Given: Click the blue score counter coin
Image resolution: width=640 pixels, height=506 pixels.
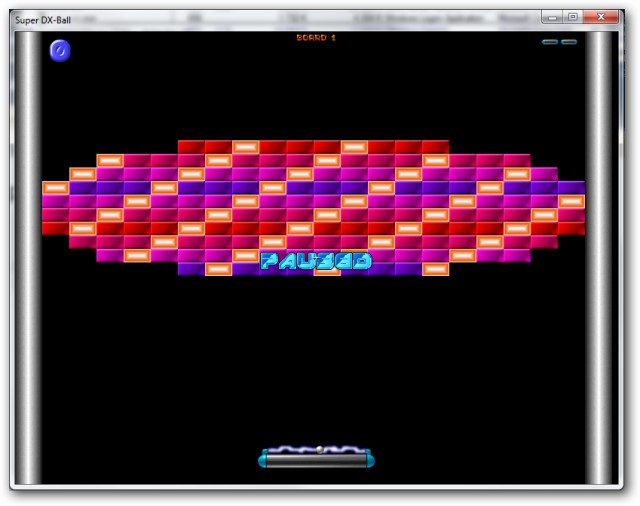Looking at the screenshot, I should coord(60,51).
